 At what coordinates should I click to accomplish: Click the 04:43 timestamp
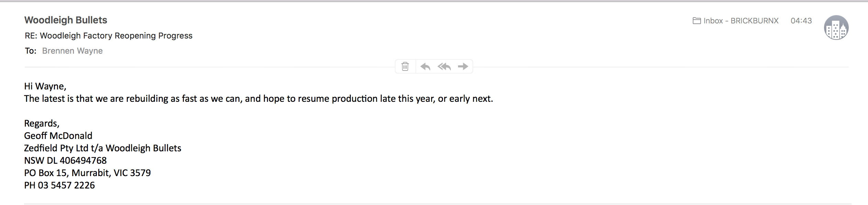pos(801,21)
